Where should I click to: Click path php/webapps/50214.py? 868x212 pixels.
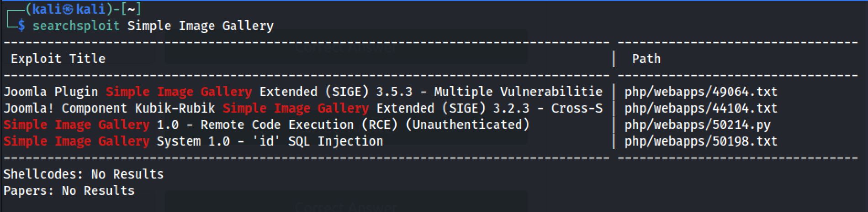(x=697, y=125)
